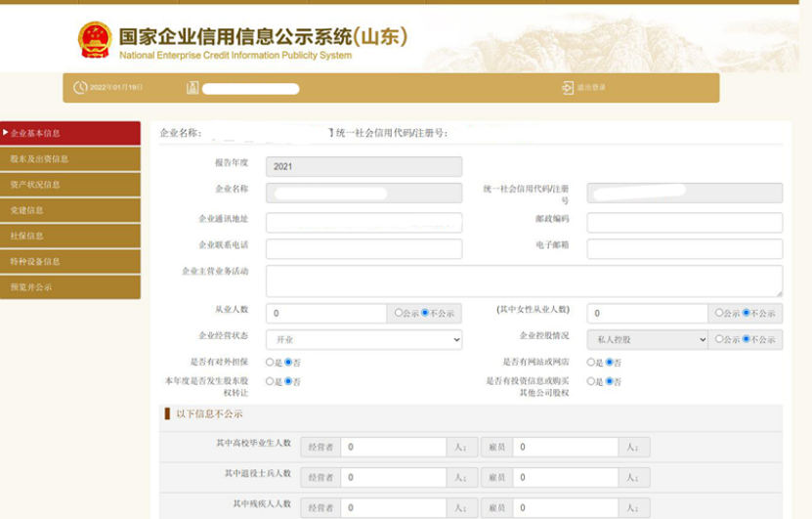Screen dimensions: 812x519
Task: Select 不公示 for 其中女性从业人数
Action: [x=747, y=313]
